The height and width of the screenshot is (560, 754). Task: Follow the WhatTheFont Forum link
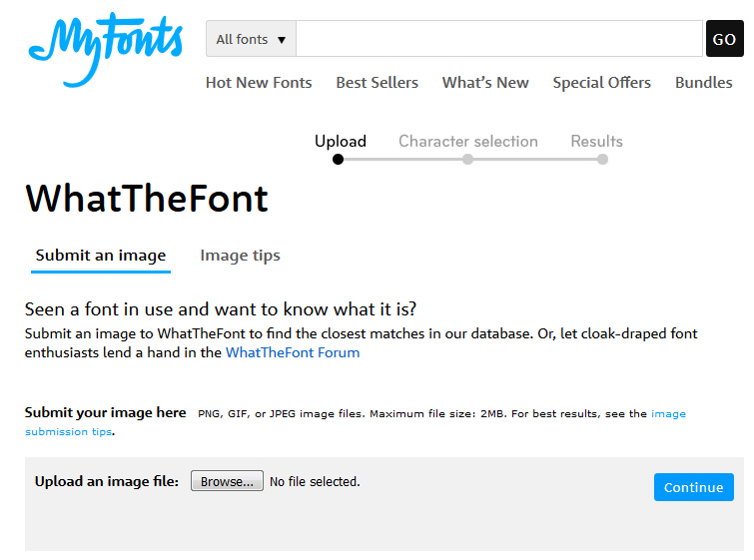tap(293, 352)
